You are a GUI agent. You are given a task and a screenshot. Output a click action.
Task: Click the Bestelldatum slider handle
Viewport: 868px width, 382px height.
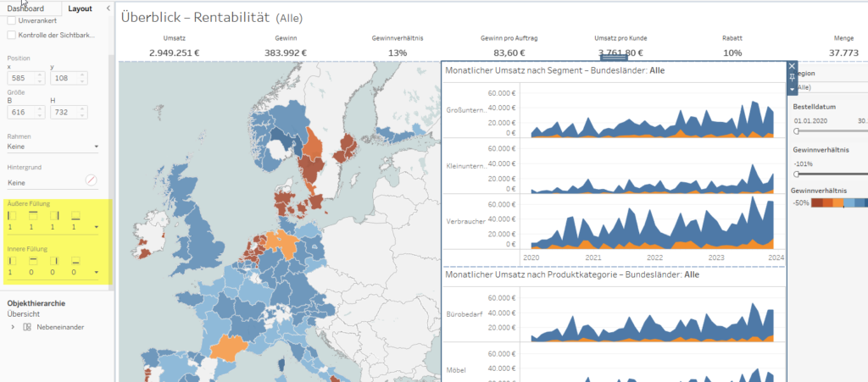click(x=797, y=131)
